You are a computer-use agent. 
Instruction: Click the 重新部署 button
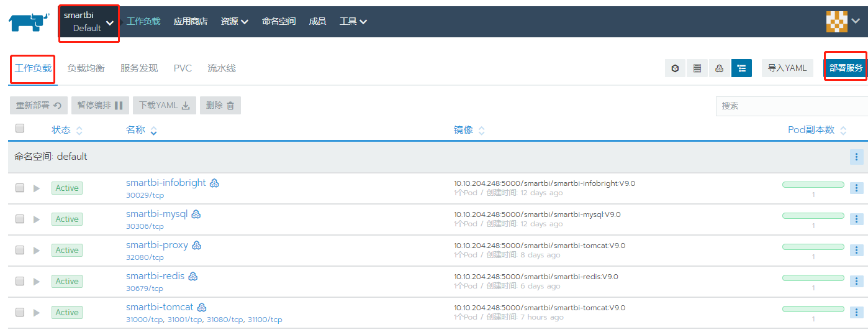point(38,106)
